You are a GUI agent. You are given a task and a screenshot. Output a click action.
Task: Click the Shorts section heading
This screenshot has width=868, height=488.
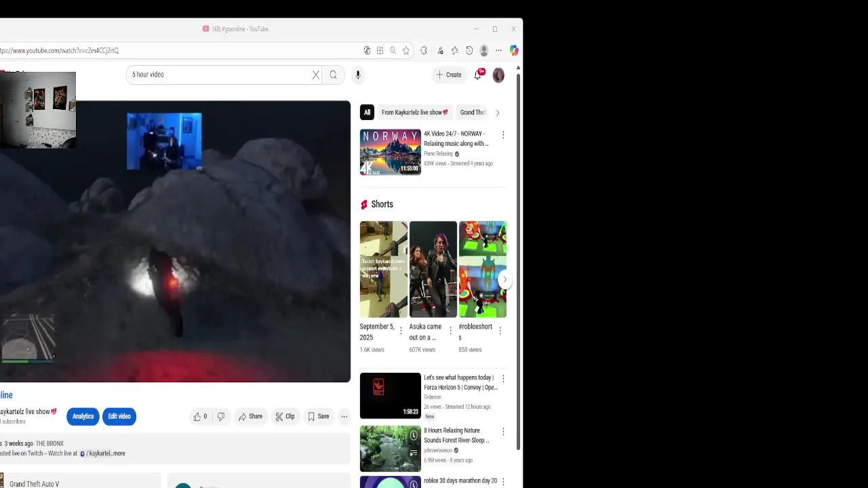382,204
